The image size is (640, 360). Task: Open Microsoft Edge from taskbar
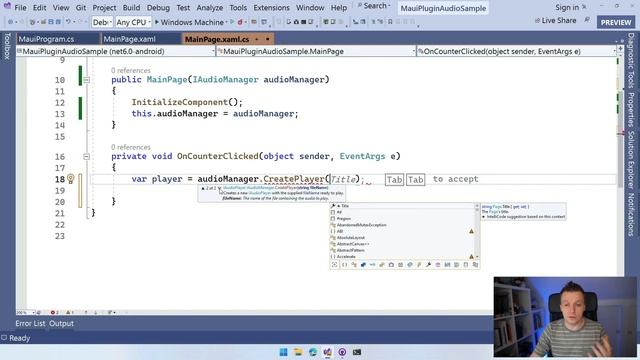point(313,352)
